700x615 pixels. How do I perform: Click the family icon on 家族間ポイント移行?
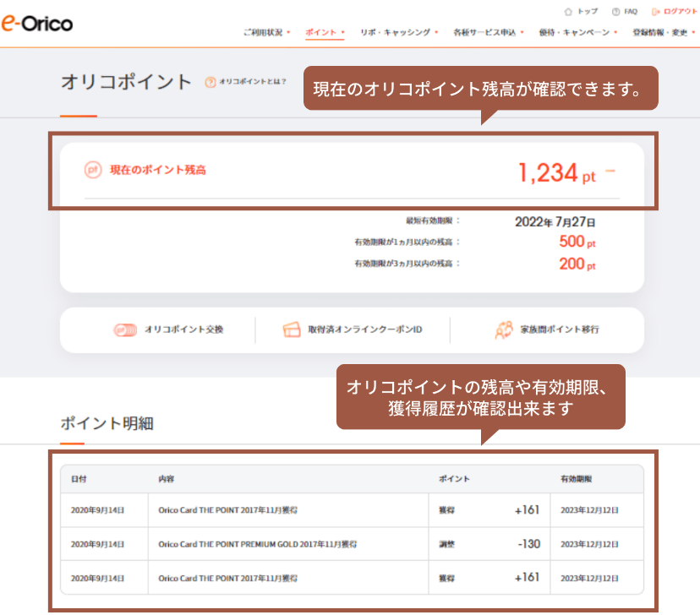pyautogui.click(x=503, y=329)
